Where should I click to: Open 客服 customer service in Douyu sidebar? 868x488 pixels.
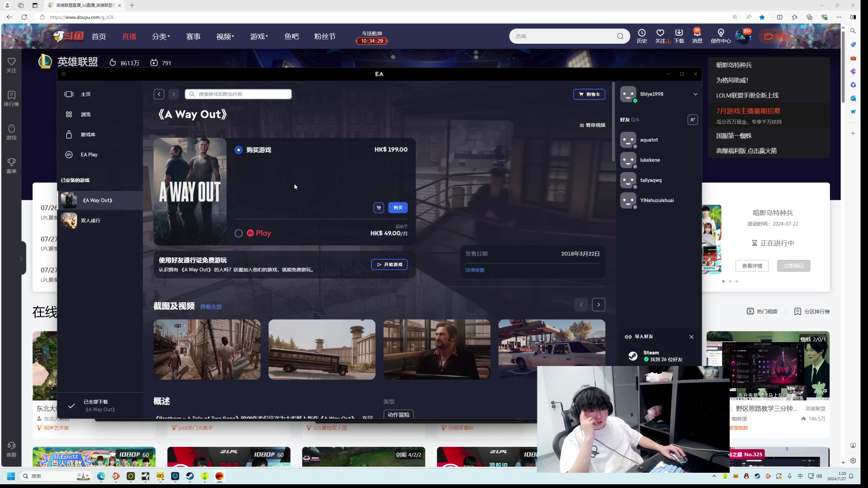(x=12, y=449)
